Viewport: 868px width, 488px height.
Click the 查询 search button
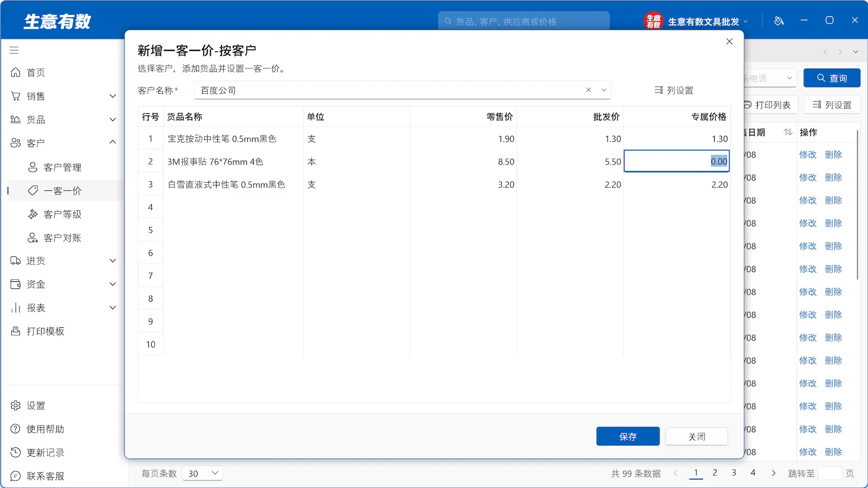click(x=832, y=78)
